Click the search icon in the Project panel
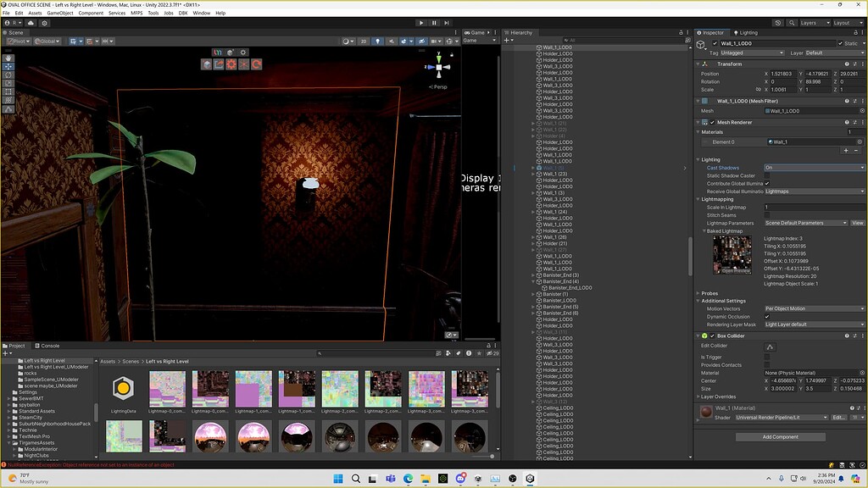Screen dimensions: 868x488 pos(319,353)
